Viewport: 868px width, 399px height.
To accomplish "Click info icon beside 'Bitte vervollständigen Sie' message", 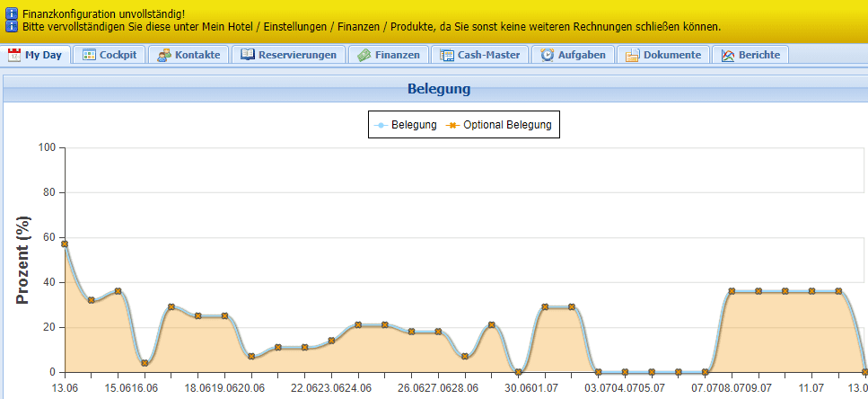I will tap(12, 27).
